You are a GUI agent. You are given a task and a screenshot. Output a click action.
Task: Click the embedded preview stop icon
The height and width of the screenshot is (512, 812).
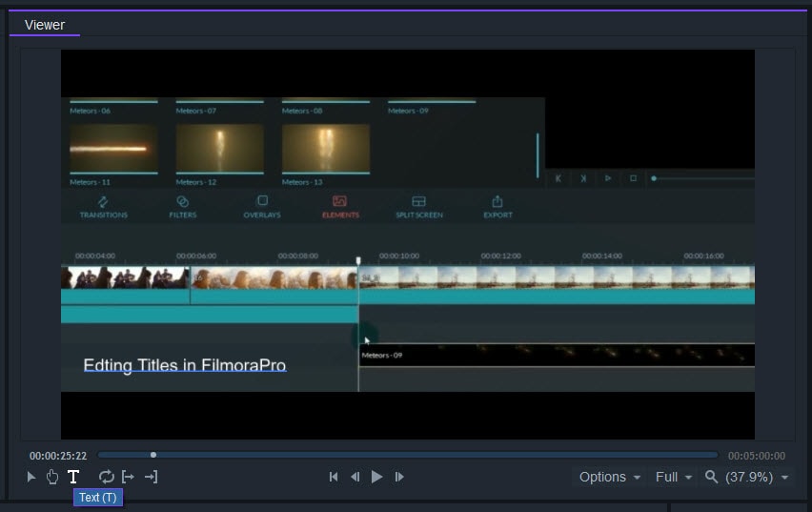[633, 178]
